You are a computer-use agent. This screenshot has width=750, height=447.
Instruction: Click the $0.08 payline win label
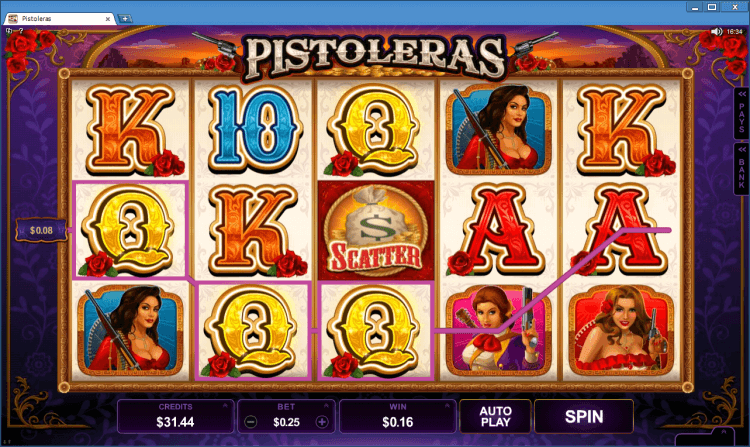(x=41, y=230)
